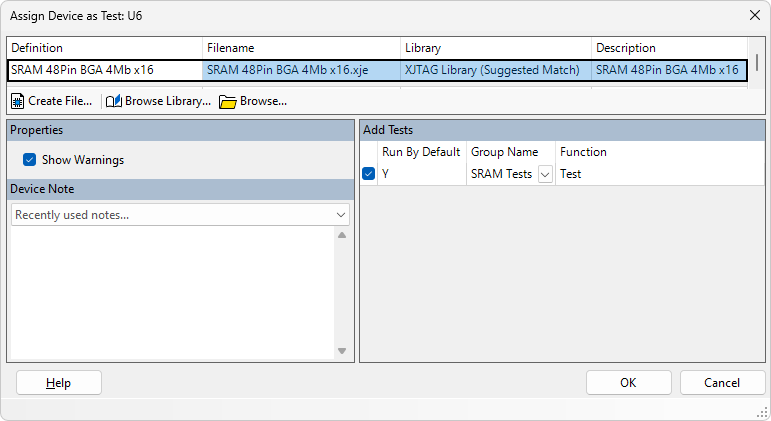The height and width of the screenshot is (421, 771).
Task: Click the yellow folder Browse icon
Action: point(228,101)
